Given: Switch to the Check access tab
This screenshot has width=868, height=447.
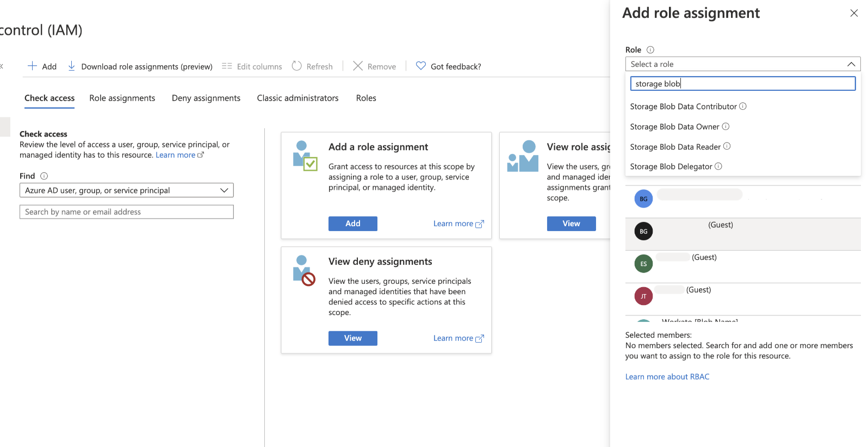Looking at the screenshot, I should [x=49, y=98].
